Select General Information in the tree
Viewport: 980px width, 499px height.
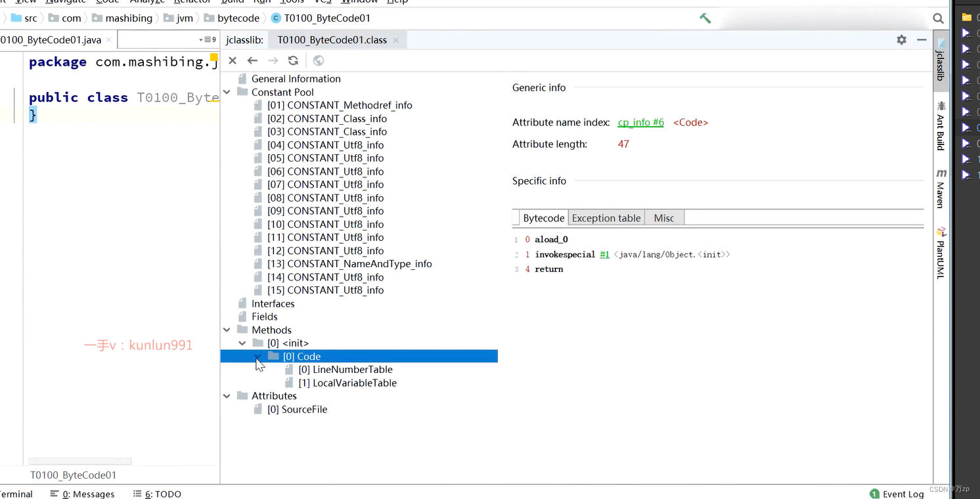click(x=296, y=79)
